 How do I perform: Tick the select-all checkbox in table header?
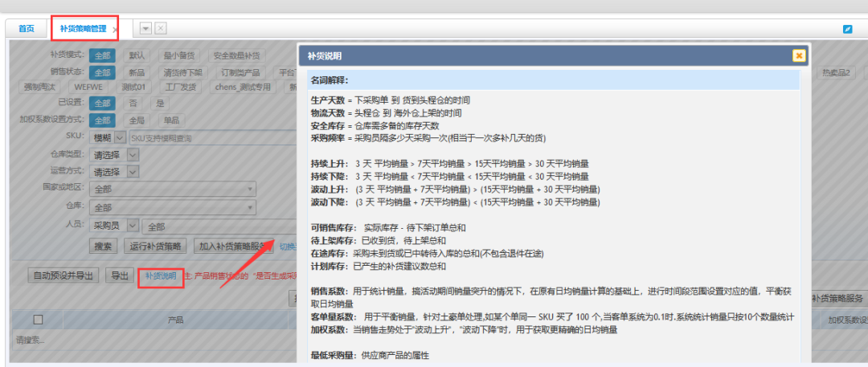pos(39,319)
